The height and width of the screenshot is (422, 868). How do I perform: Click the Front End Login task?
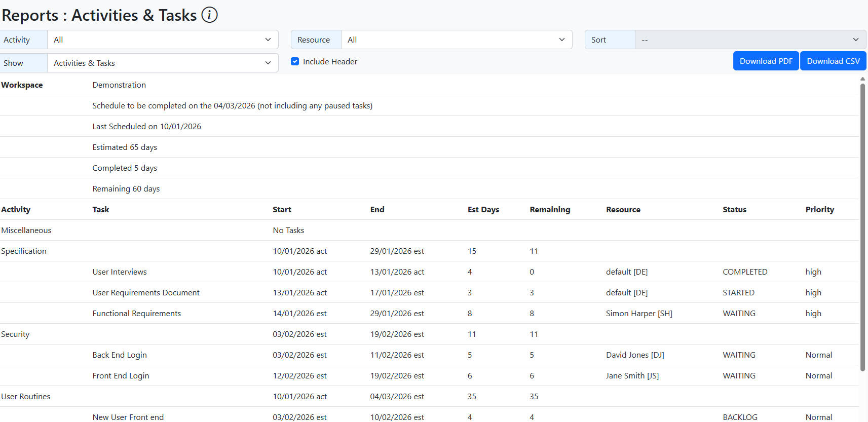click(x=121, y=376)
